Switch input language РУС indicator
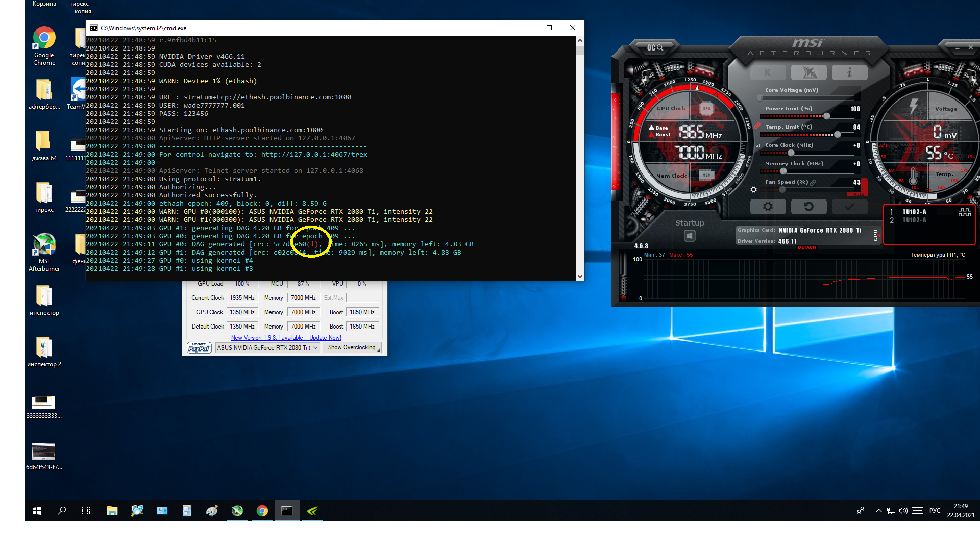Viewport: 980px width, 551px height. 935,511
